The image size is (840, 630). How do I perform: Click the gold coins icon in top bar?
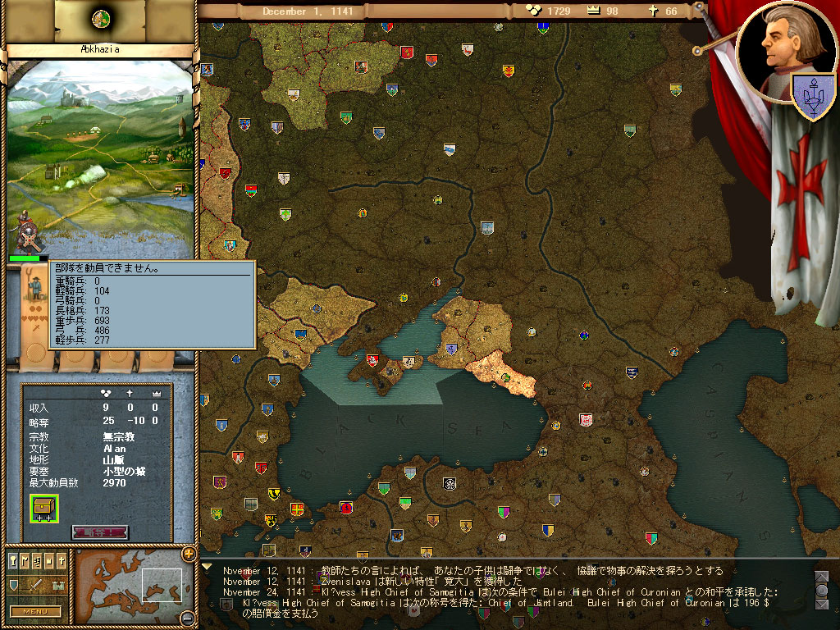(x=533, y=10)
